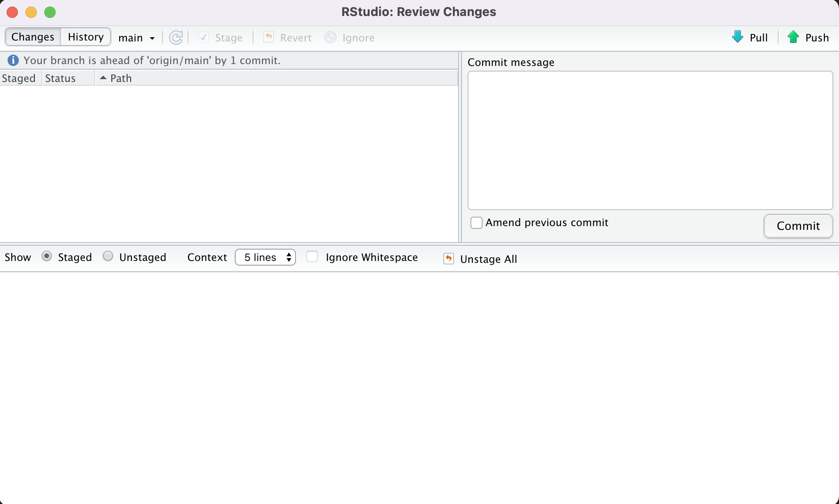Sort by the Path column header
839x504 pixels.
coord(277,78)
